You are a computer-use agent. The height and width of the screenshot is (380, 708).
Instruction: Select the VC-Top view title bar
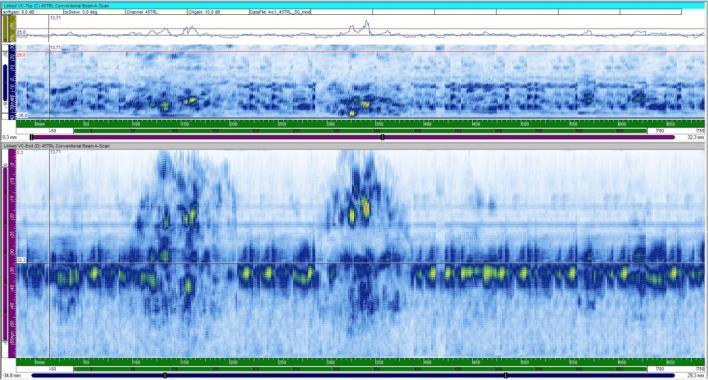click(354, 6)
